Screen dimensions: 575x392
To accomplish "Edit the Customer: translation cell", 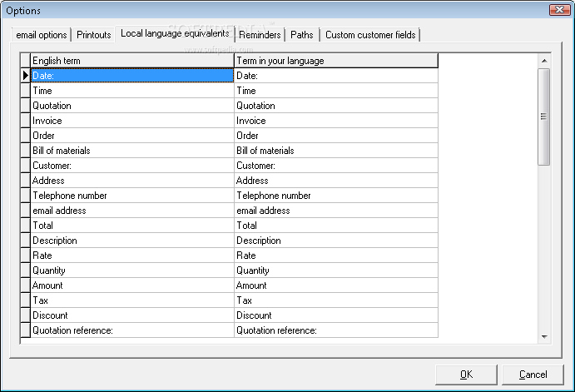I will 336,166.
